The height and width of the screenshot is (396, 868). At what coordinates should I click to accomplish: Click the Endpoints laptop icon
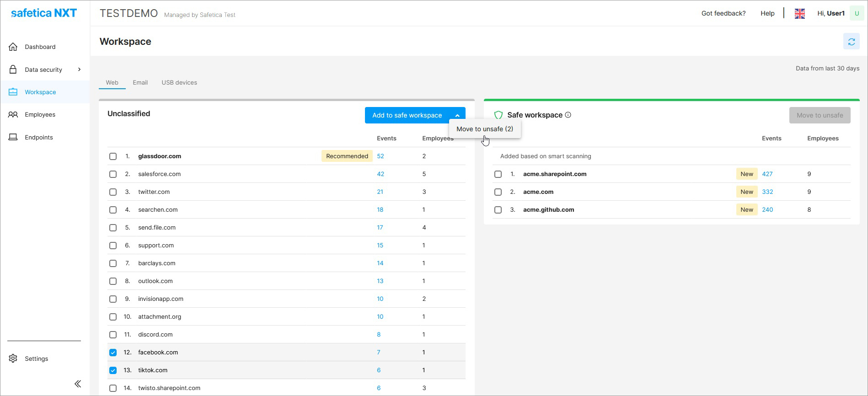coord(13,137)
